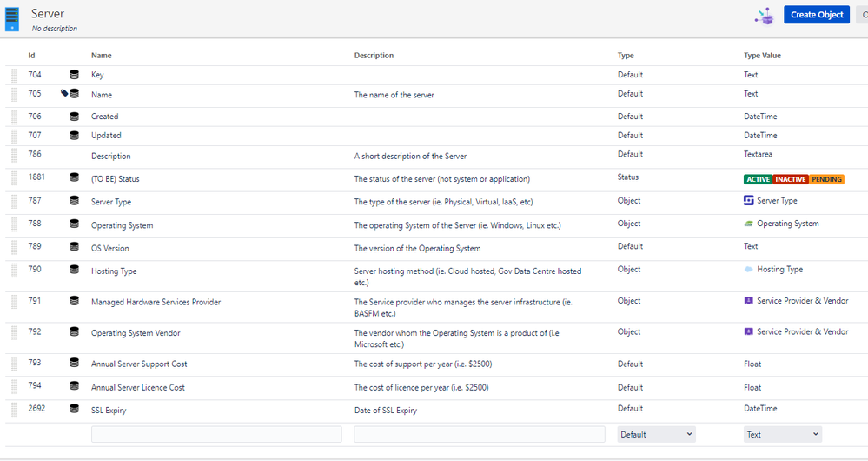Click the orange PENDING status badge
This screenshot has width=868, height=461.
[826, 179]
